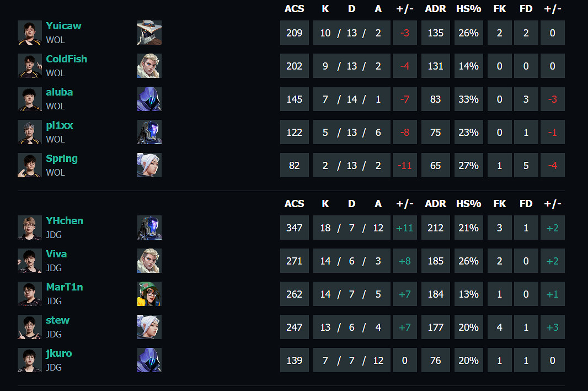Click MarT1n's Killjoy agent icon
The image size is (588, 391).
tap(149, 294)
